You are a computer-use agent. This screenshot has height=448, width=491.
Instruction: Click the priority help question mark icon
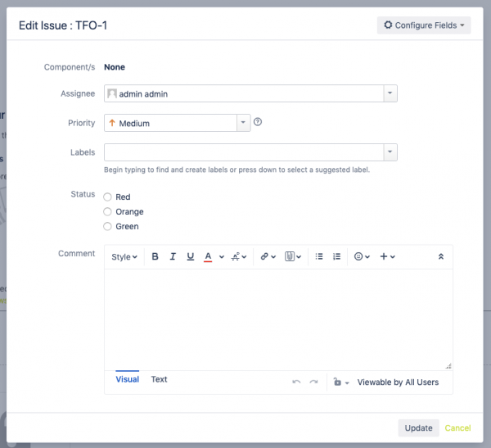click(258, 123)
